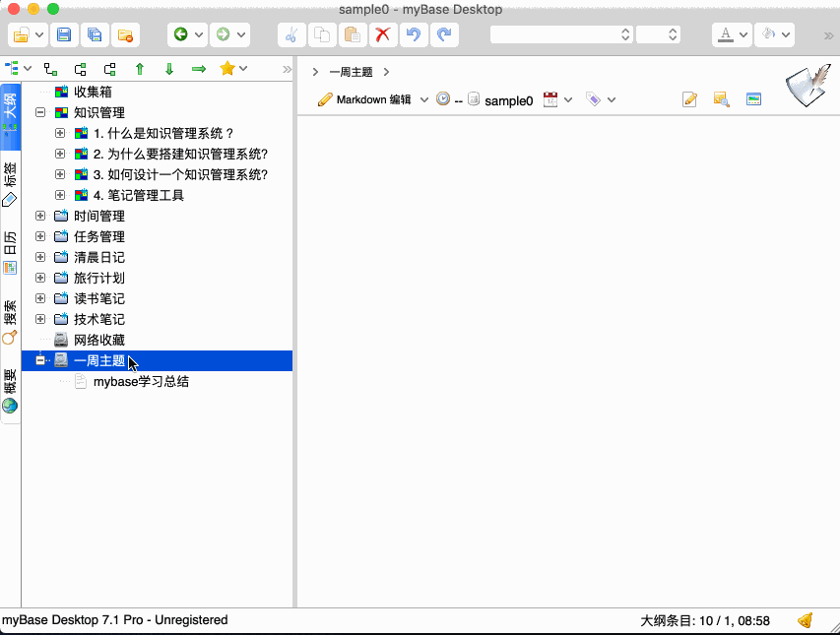The height and width of the screenshot is (635, 840).
Task: Click the Undo arrow icon
Action: (414, 35)
